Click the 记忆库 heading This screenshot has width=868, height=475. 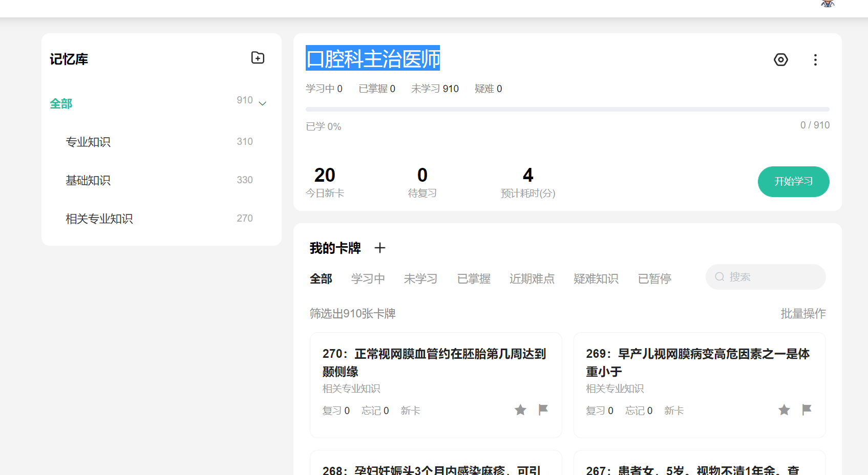[69, 59]
